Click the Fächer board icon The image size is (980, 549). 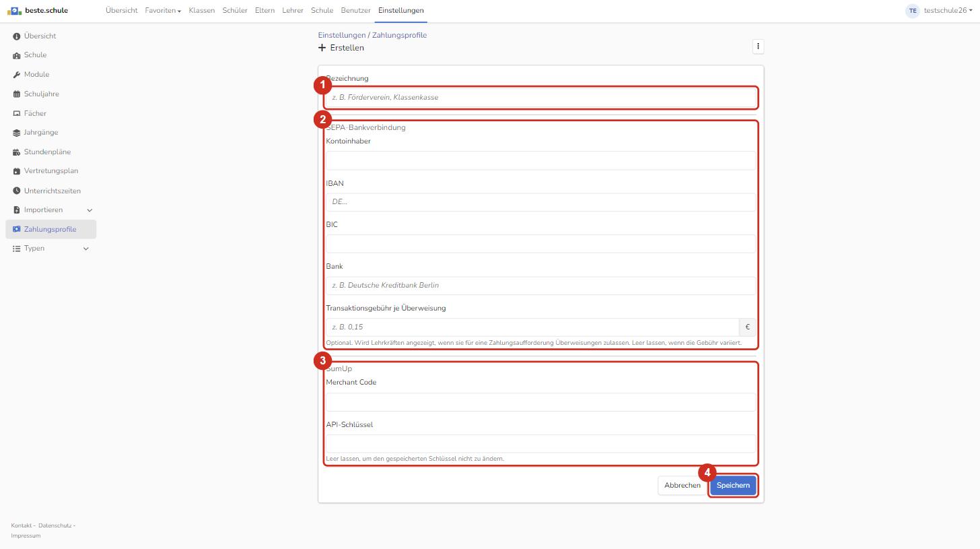(17, 114)
